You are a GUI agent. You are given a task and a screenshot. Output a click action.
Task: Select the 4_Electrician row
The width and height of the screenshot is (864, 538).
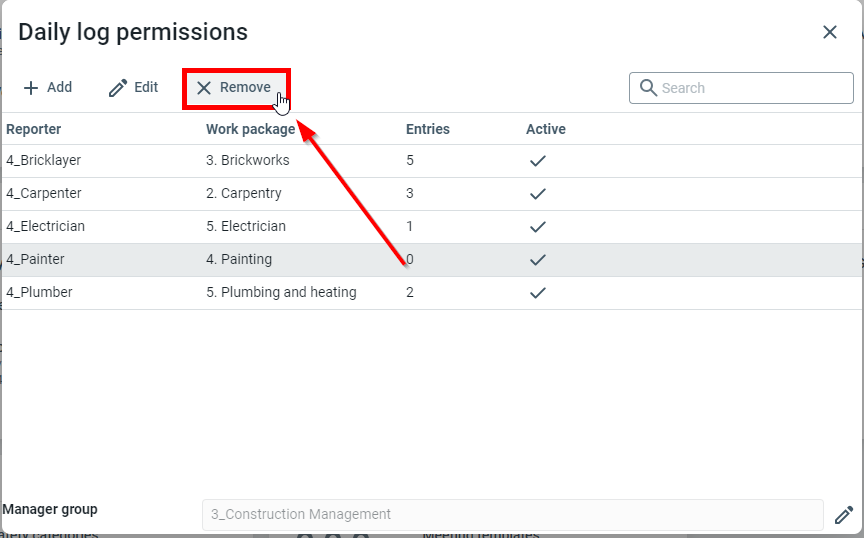coord(46,226)
